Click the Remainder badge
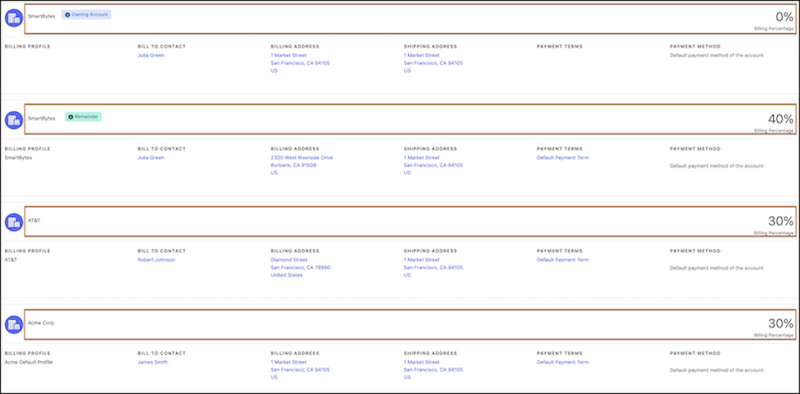 [x=83, y=117]
